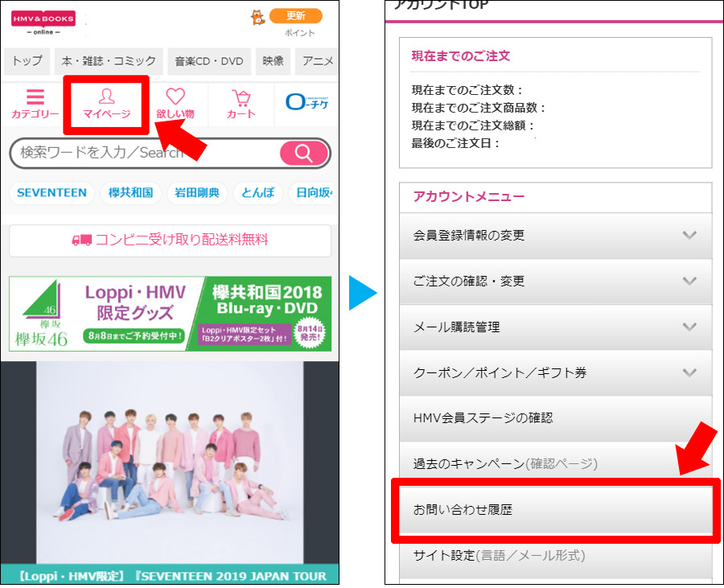724x588 pixels.
Task: Click the HMV&BOOKS online logo
Action: (x=43, y=23)
